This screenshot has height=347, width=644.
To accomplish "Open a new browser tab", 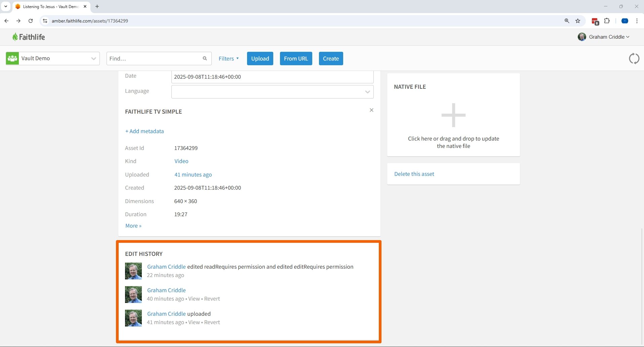I will (x=97, y=6).
